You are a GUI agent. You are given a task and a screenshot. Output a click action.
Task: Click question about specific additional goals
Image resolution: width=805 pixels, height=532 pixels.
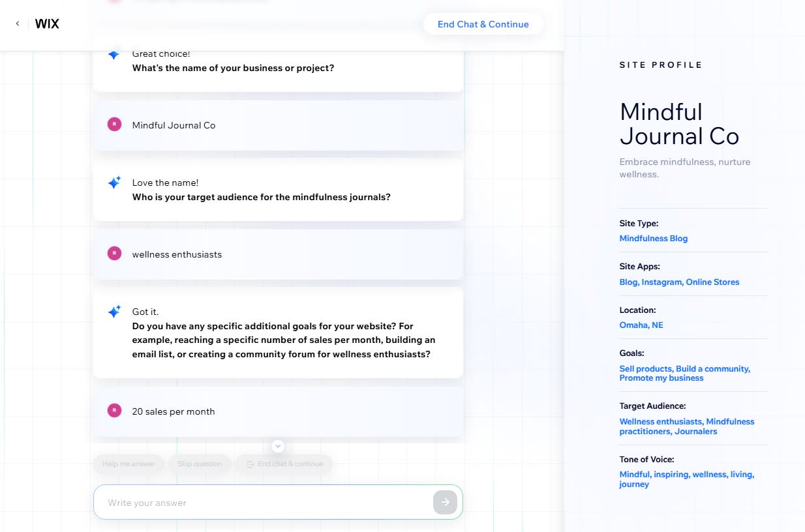point(284,340)
